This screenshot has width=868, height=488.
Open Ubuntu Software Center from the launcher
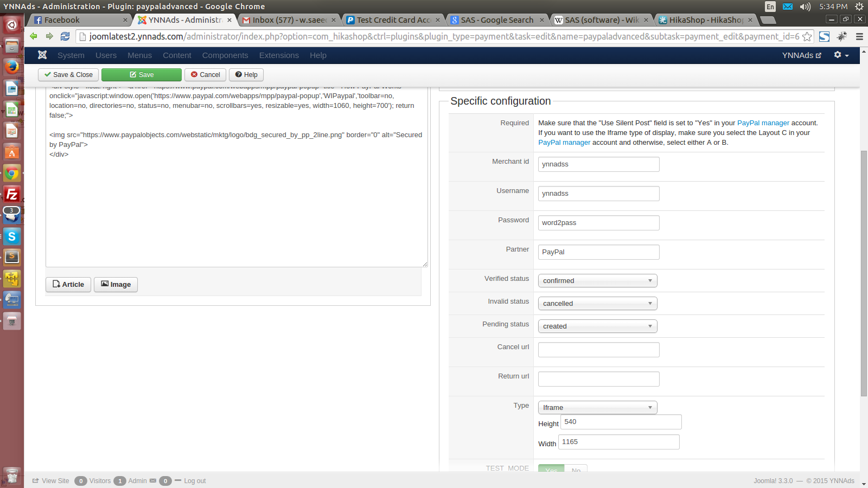coord(12,152)
